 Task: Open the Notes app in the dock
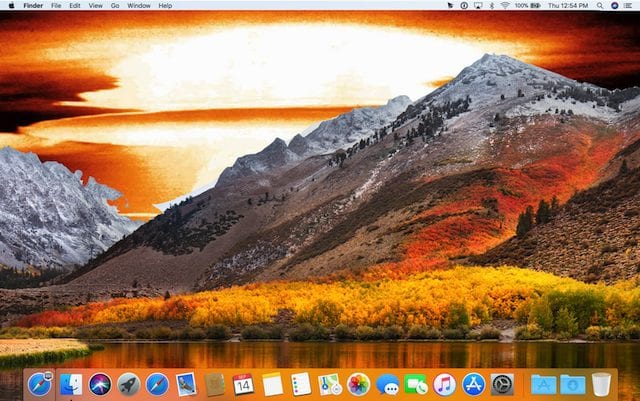[x=272, y=384]
